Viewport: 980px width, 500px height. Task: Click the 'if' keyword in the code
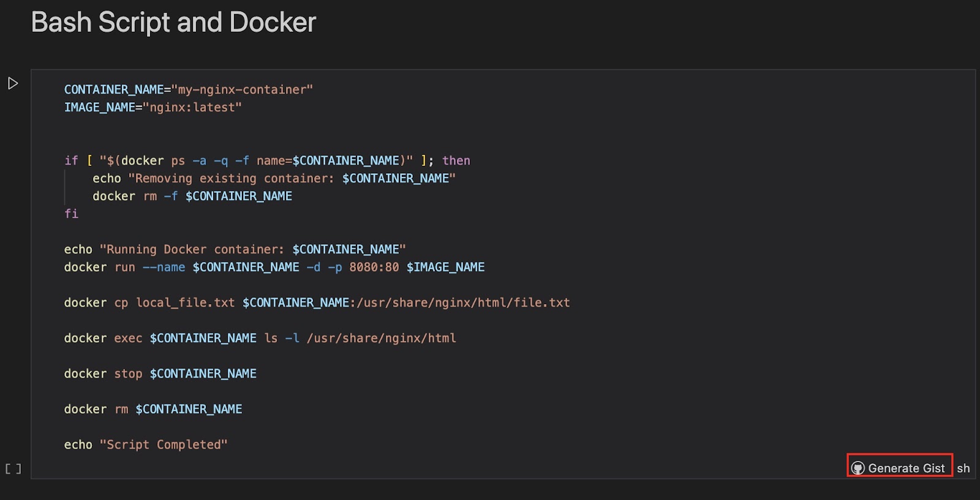71,161
